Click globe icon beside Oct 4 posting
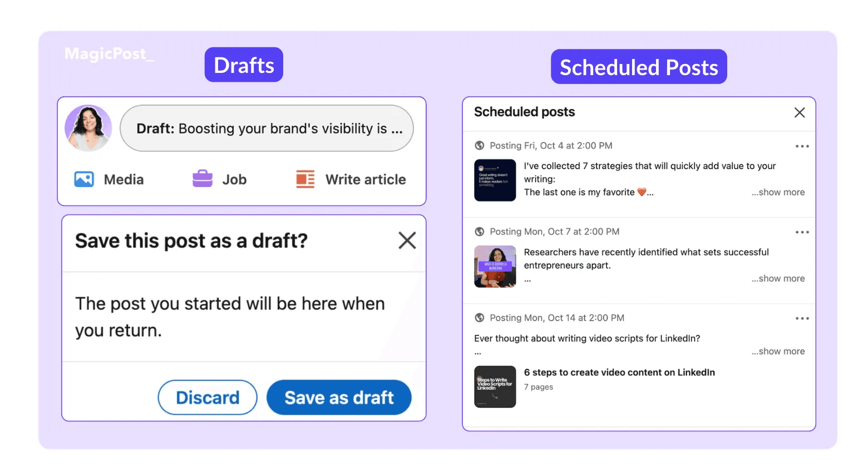This screenshot has height=472, width=868. click(479, 146)
